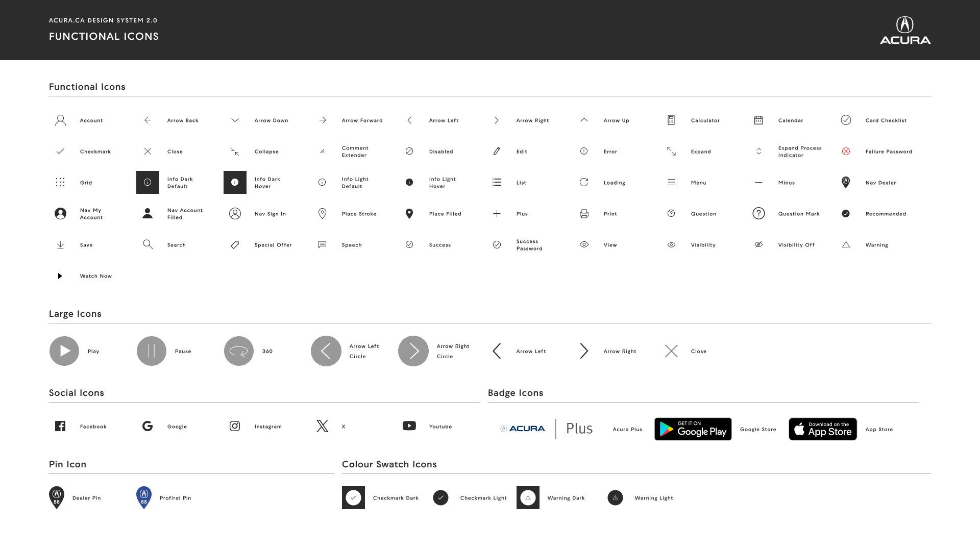Viewport: 980px width, 551px height.
Task: Click the Google Play store badge
Action: coord(693,429)
